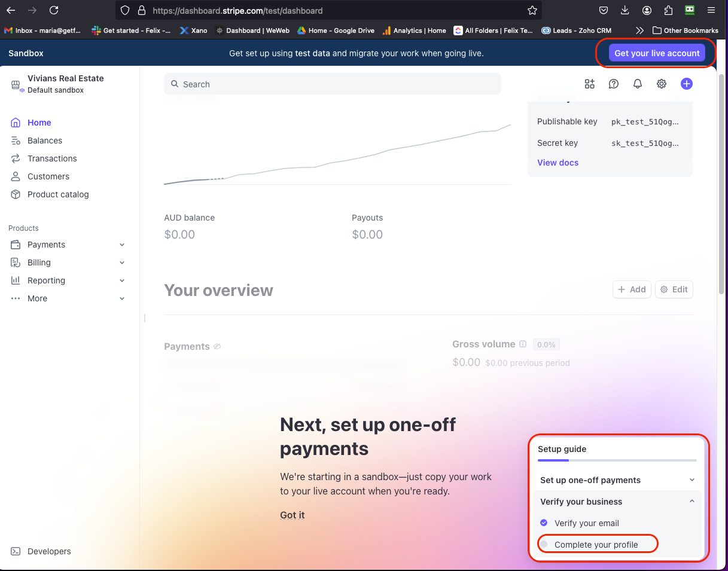Expand the Payments chevron in sidebar

[122, 245]
